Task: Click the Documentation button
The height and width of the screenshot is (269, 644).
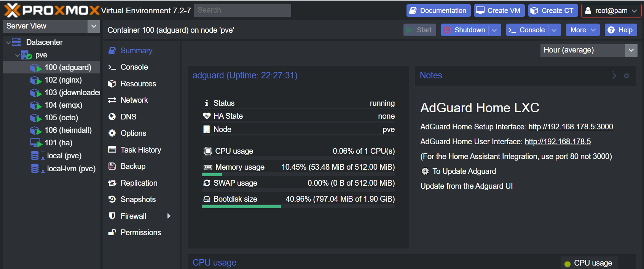Action: [438, 11]
